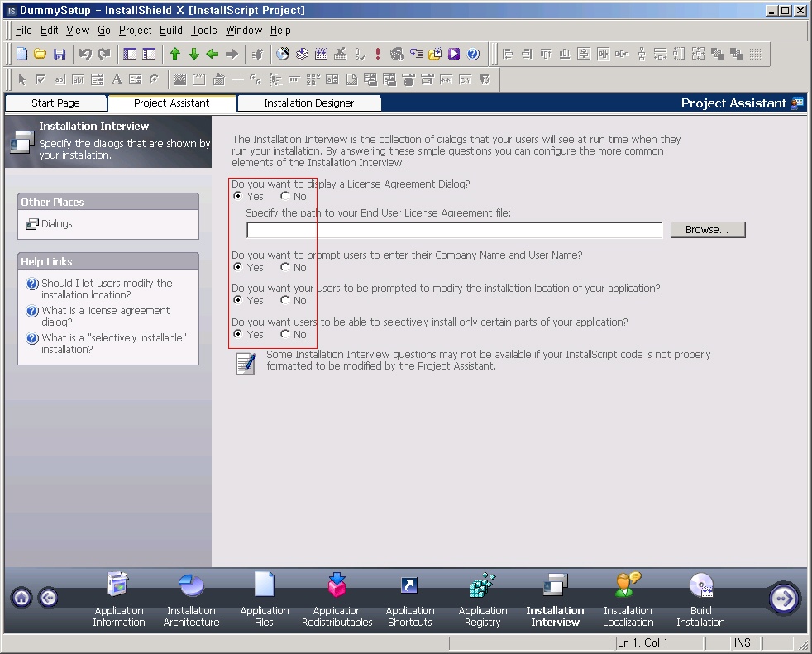
Task: Select the static text A tool
Action: 117,79
